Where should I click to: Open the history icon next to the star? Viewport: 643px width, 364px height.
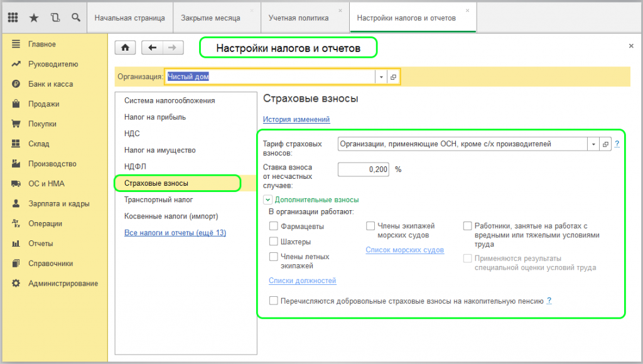pyautogui.click(x=55, y=17)
